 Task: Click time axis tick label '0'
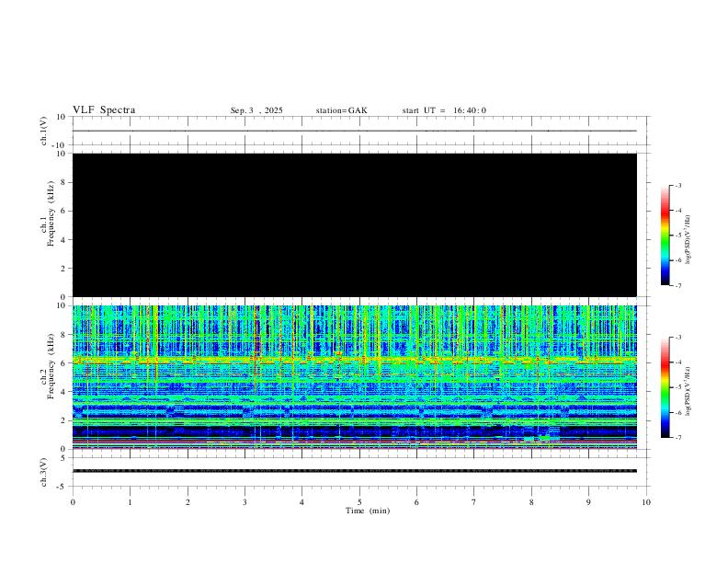click(x=73, y=502)
